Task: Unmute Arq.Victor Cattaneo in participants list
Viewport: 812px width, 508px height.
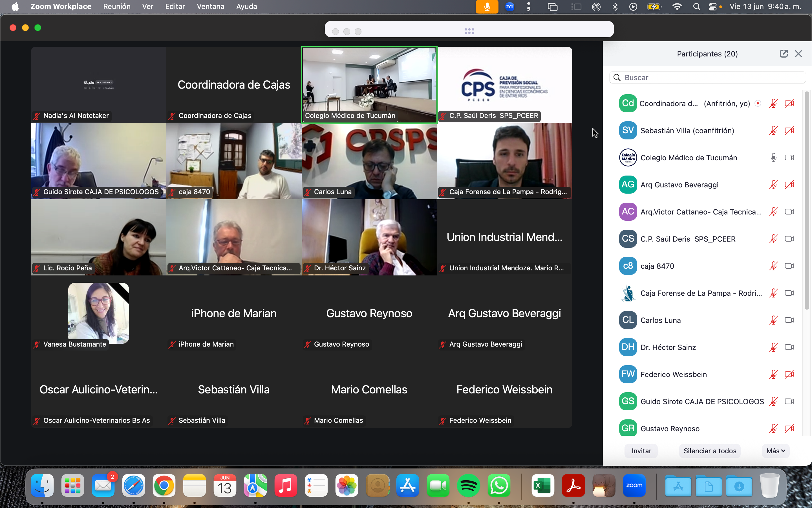Action: tap(773, 212)
